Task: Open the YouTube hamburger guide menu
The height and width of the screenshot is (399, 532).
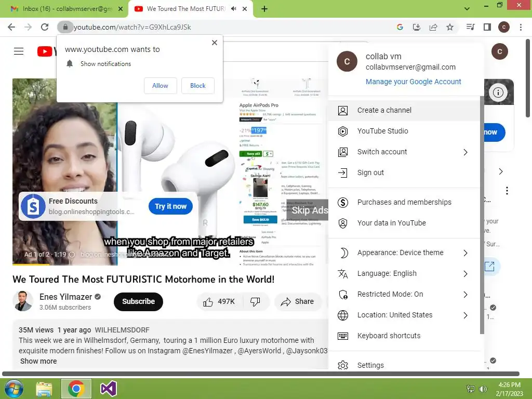Action: (x=19, y=51)
